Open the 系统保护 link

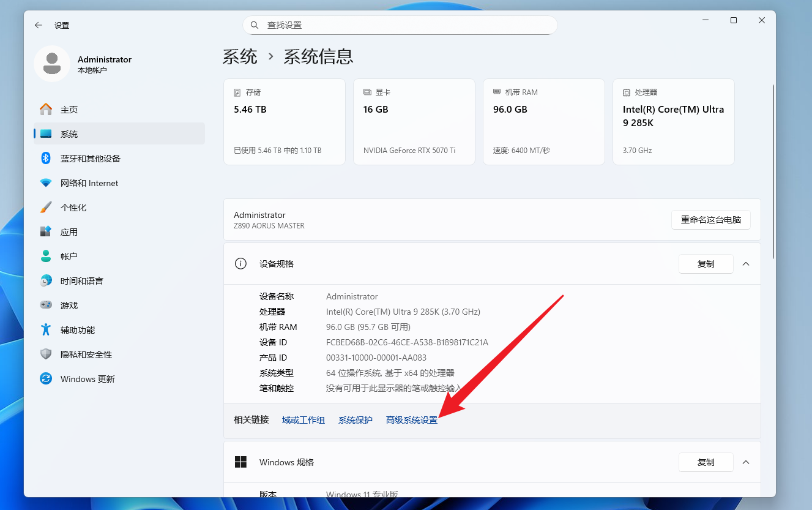[x=356, y=420]
